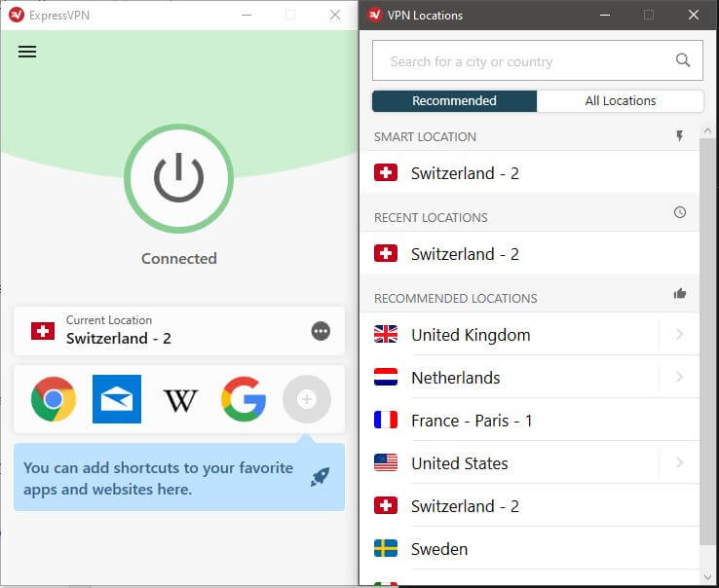719x588 pixels.
Task: Click the Recommended Locations thumbs-up icon
Action: [x=680, y=293]
